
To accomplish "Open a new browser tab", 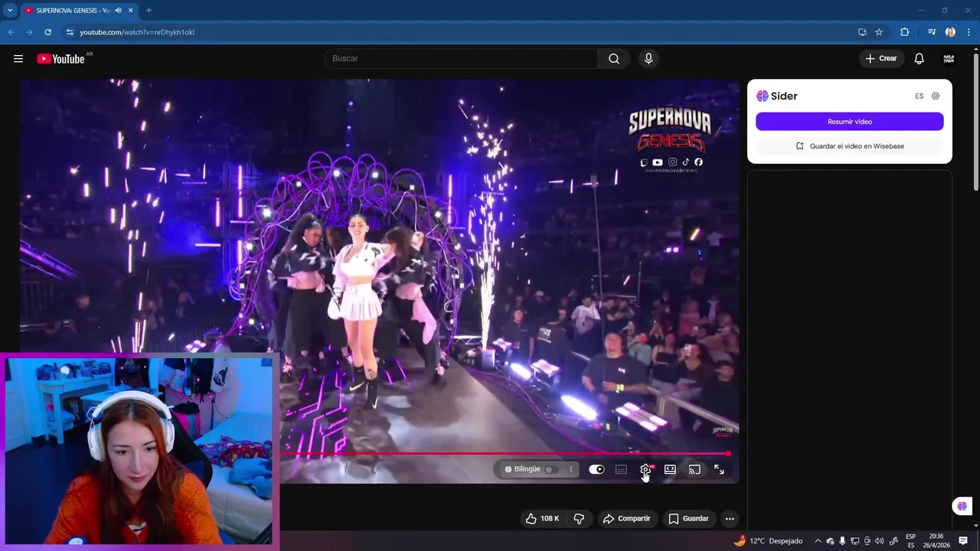I will pos(149,10).
